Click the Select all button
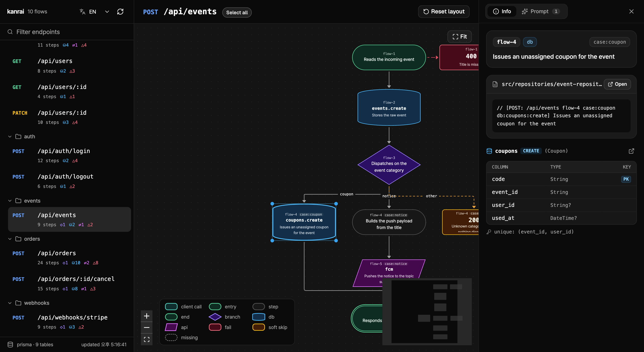The height and width of the screenshot is (352, 644). tap(237, 13)
